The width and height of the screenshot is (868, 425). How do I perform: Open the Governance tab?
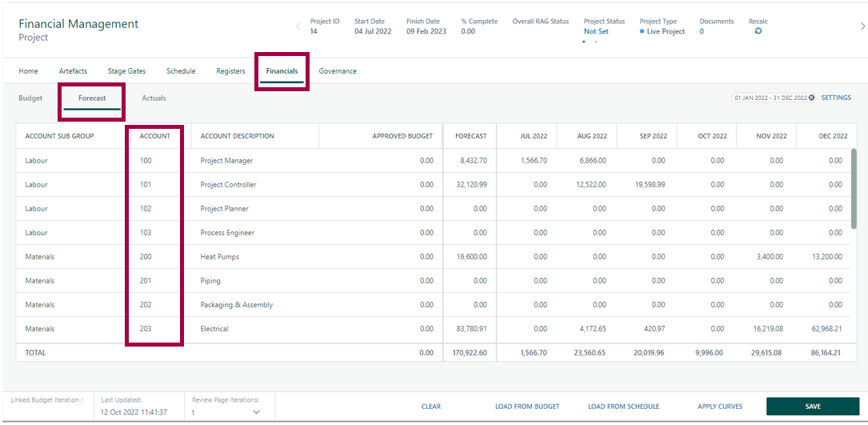pos(338,71)
